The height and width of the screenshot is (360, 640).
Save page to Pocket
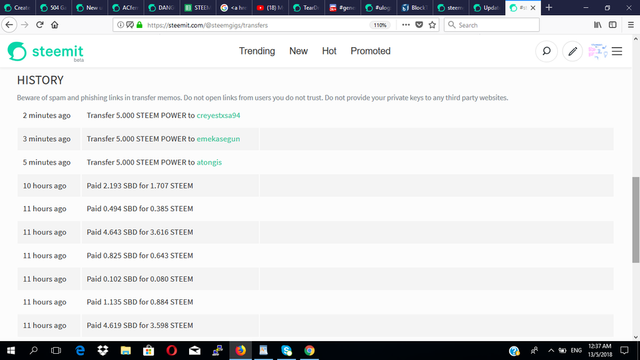pyautogui.click(x=419, y=25)
